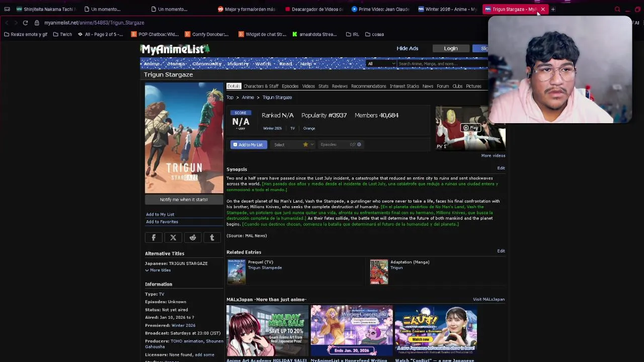Viewport: 644px width, 362px height.
Task: Share on X (Twitter) icon
Action: pyautogui.click(x=173, y=238)
